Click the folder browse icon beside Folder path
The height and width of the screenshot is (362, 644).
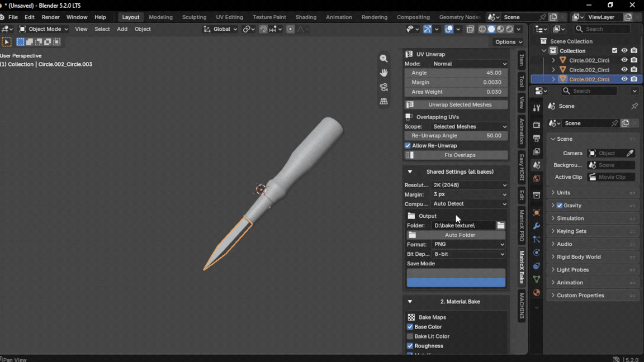(501, 225)
